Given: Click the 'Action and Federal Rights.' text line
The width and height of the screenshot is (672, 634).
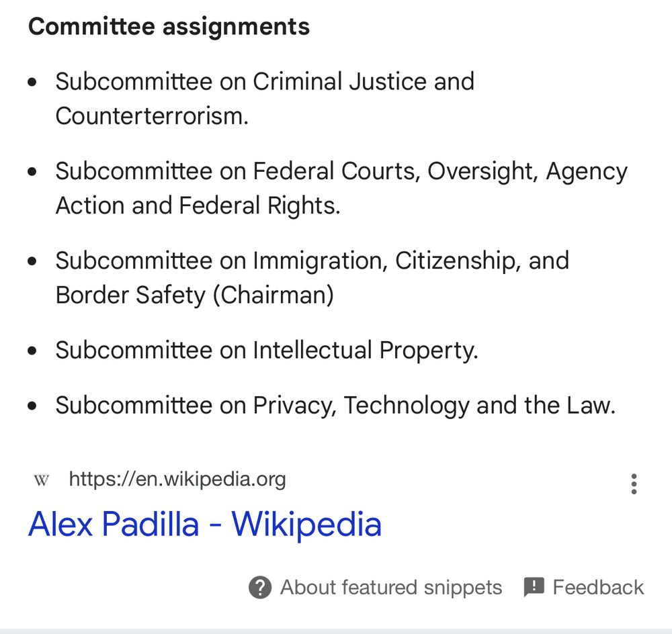Looking at the screenshot, I should 198,206.
